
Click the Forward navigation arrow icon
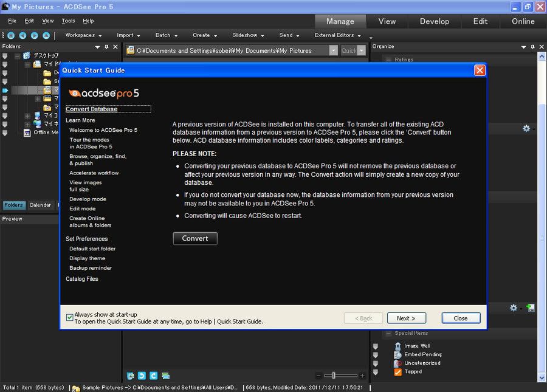(x=34, y=35)
